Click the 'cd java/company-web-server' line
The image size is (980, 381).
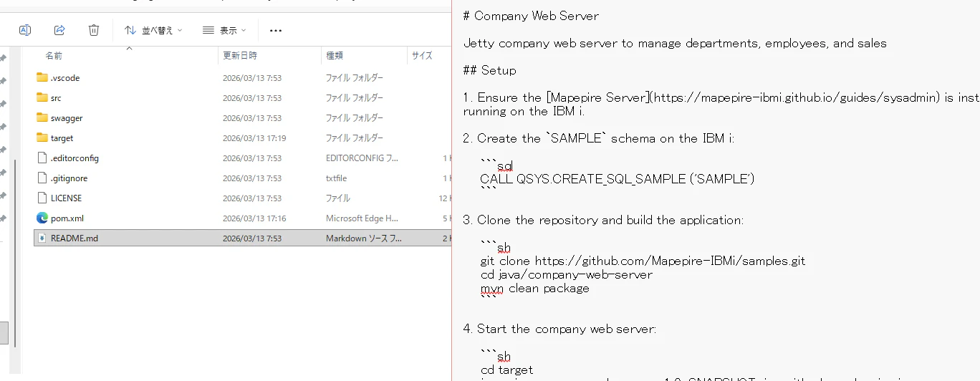566,275
